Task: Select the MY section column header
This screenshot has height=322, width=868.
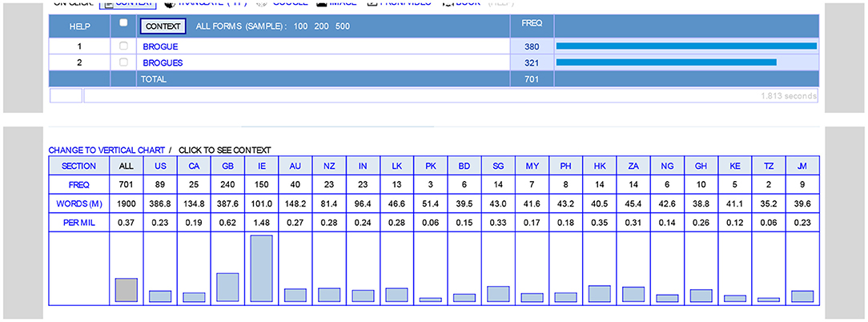Action: click(x=532, y=166)
